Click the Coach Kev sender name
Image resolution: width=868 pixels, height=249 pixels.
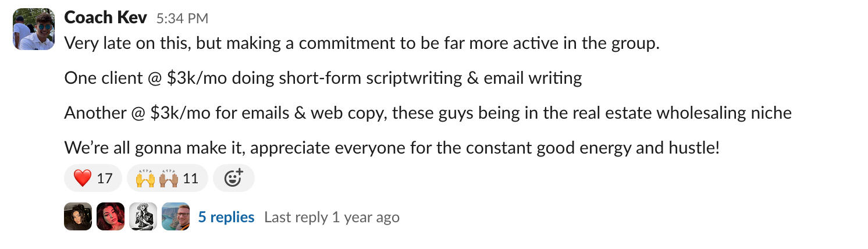pyautogui.click(x=105, y=18)
